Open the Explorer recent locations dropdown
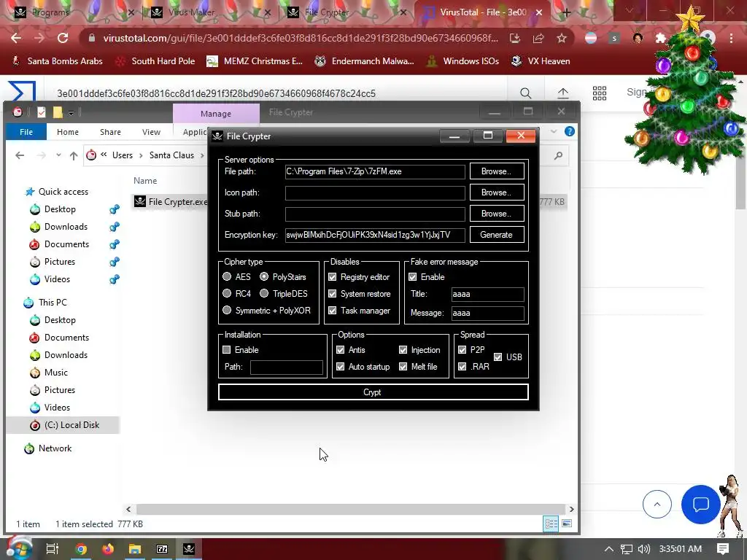This screenshot has height=560, width=747. (58, 155)
